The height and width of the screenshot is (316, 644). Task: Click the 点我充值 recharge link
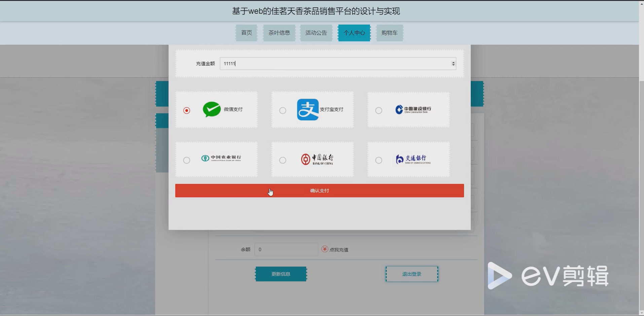point(339,250)
